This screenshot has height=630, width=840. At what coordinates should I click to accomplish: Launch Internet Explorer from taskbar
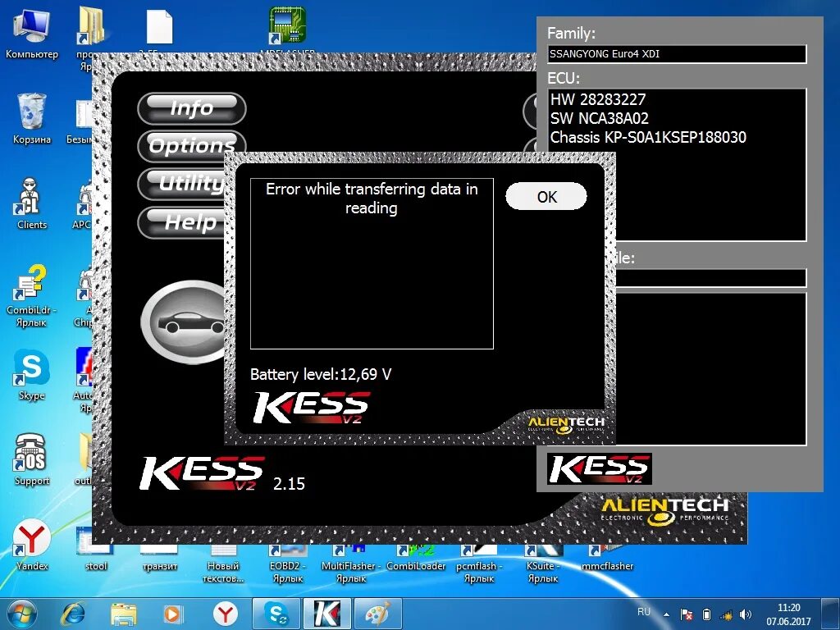tap(73, 614)
